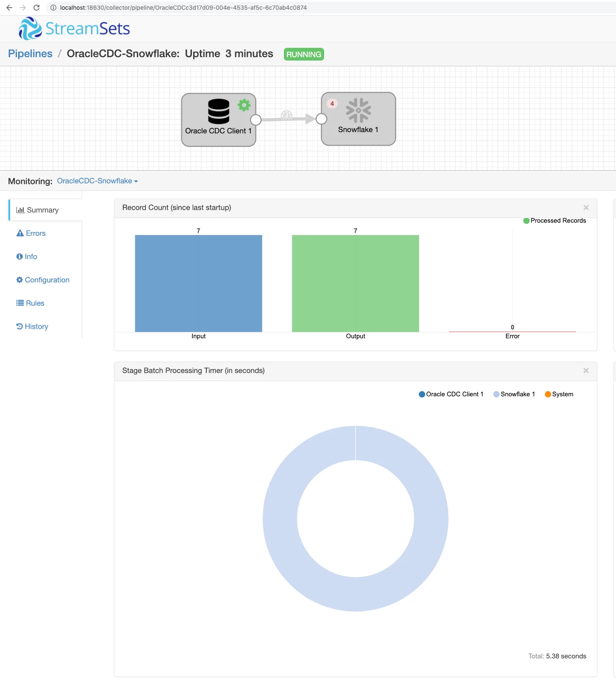Image resolution: width=616 pixels, height=691 pixels.
Task: Click the Uptime 3 minutes text
Action: (x=229, y=54)
